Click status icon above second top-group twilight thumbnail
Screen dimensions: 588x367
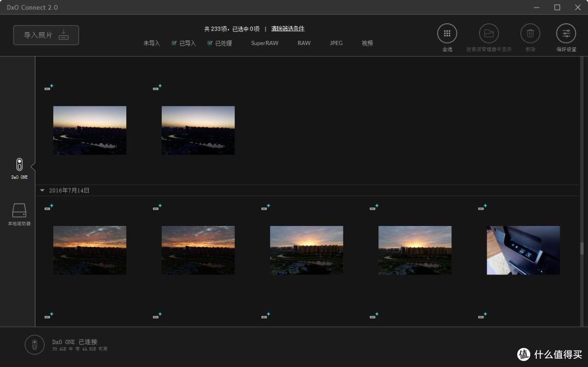(157, 87)
